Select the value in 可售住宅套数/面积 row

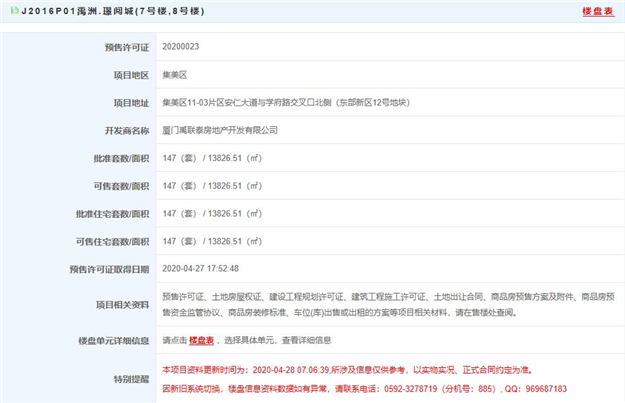pyautogui.click(x=212, y=241)
